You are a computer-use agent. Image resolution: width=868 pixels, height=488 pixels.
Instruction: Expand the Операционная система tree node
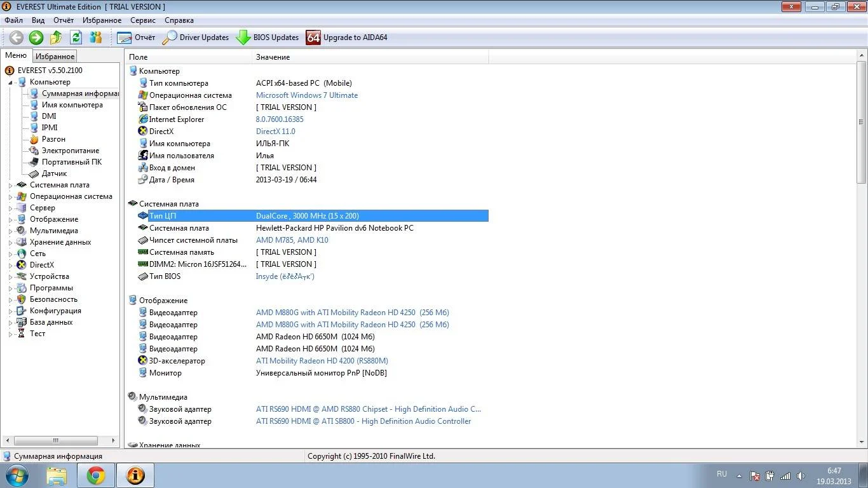[10, 197]
